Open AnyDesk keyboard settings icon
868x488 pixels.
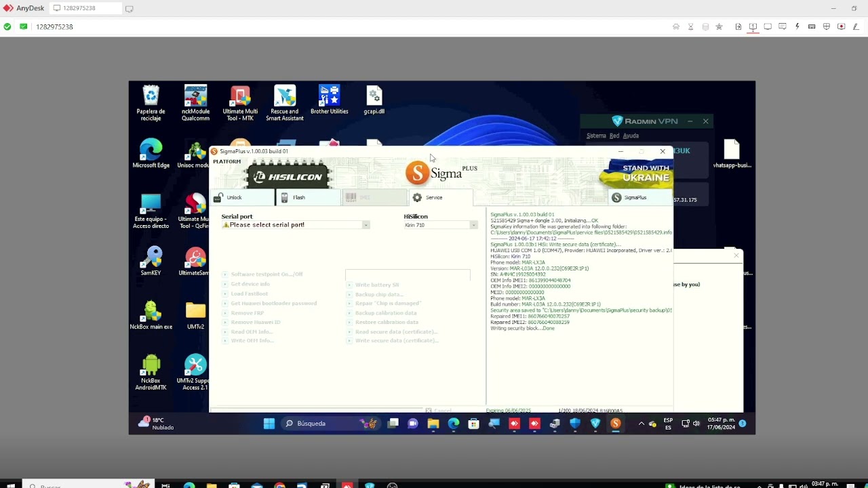(812, 26)
